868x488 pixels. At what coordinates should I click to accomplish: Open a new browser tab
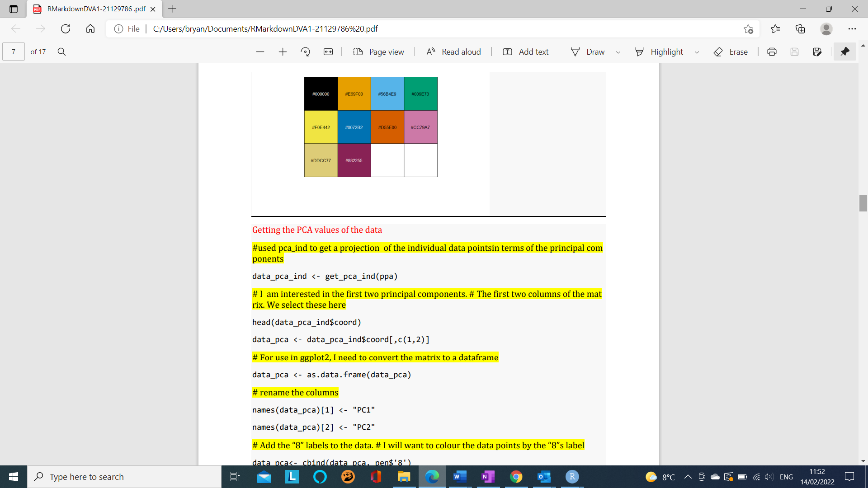(x=172, y=9)
